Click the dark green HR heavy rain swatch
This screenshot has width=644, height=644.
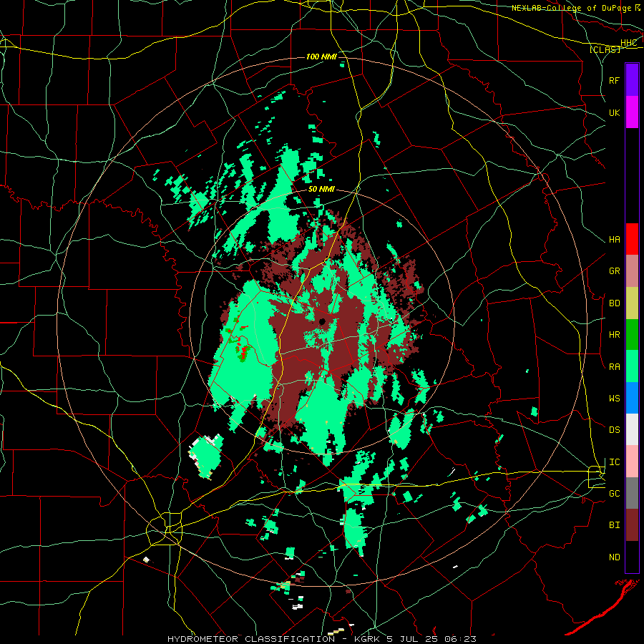click(632, 334)
